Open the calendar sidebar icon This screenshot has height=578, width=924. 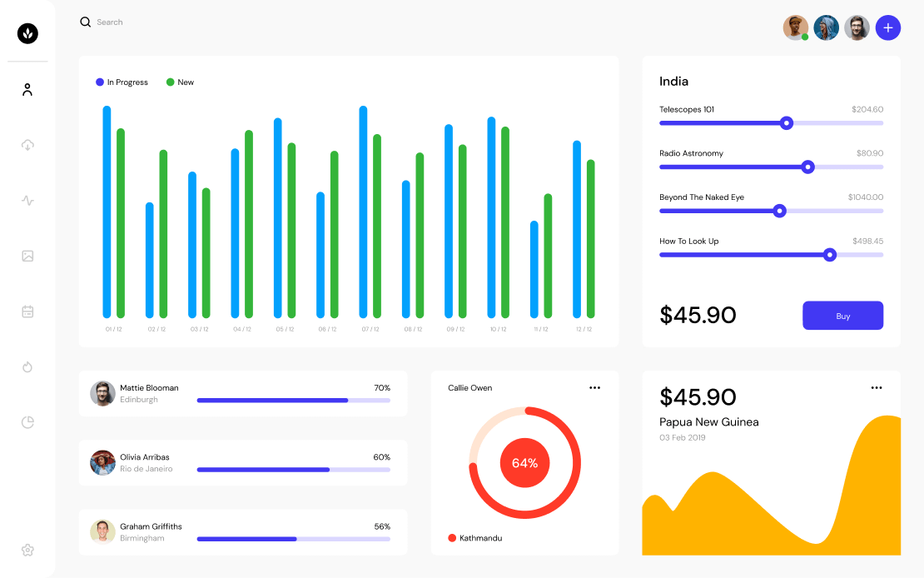27,311
